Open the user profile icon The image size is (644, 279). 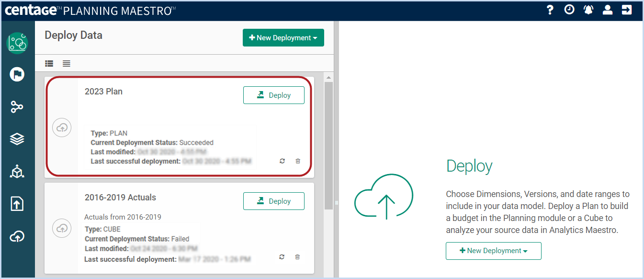(608, 10)
